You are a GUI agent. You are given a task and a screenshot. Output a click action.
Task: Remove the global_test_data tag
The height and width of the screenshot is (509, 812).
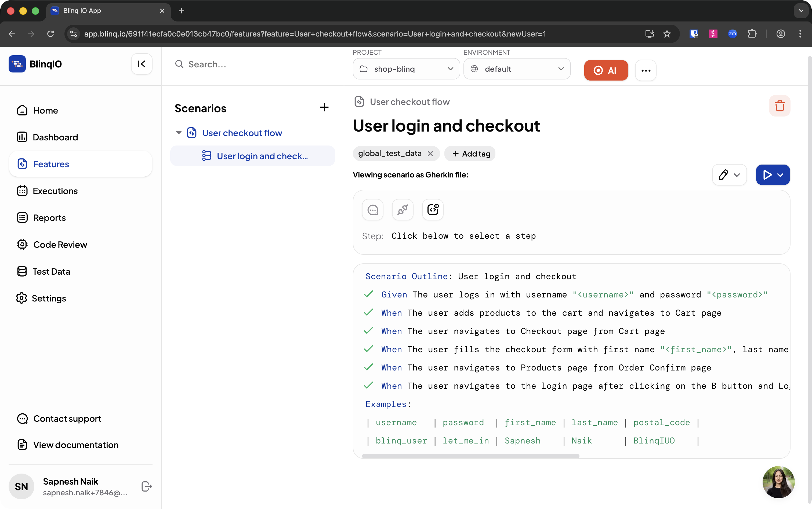[x=430, y=154]
